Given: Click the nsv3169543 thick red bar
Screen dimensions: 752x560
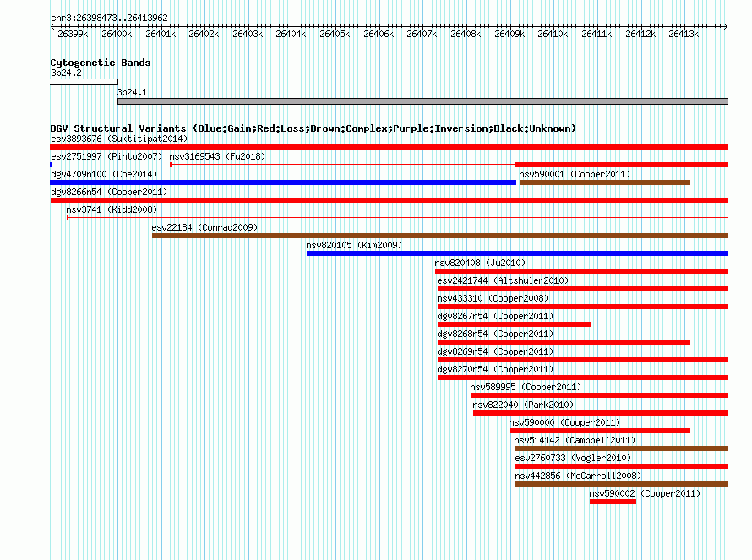Looking at the screenshot, I should tap(622, 165).
